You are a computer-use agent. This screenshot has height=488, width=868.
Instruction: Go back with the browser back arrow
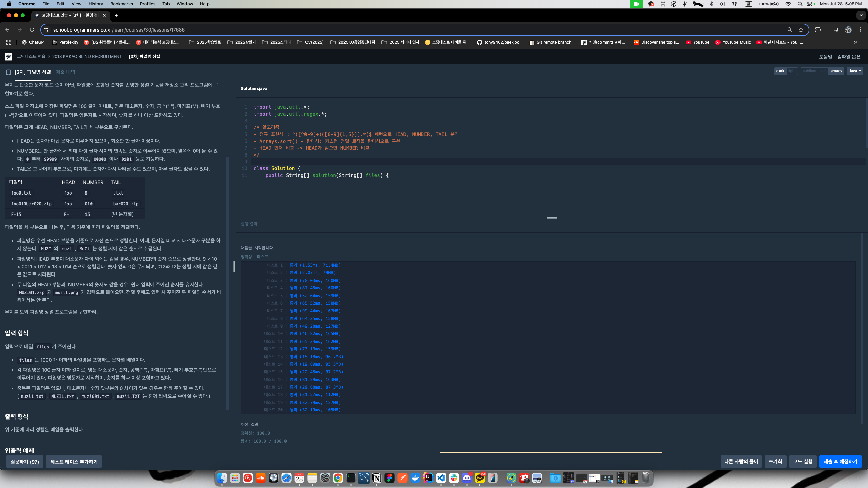tap(7, 30)
